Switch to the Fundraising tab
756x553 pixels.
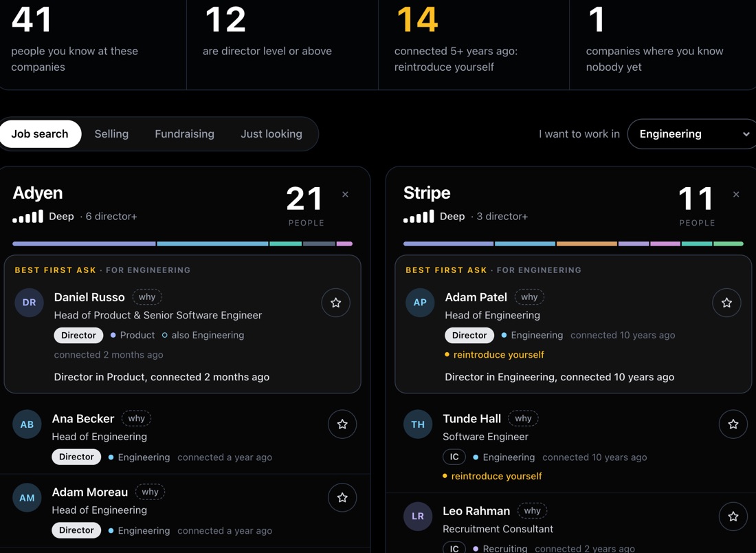click(x=185, y=133)
